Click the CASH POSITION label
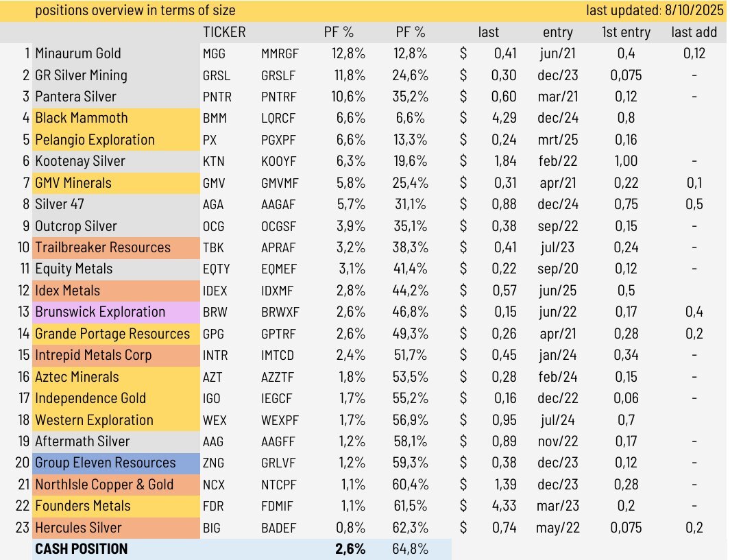The height and width of the screenshot is (560, 730). point(81,549)
